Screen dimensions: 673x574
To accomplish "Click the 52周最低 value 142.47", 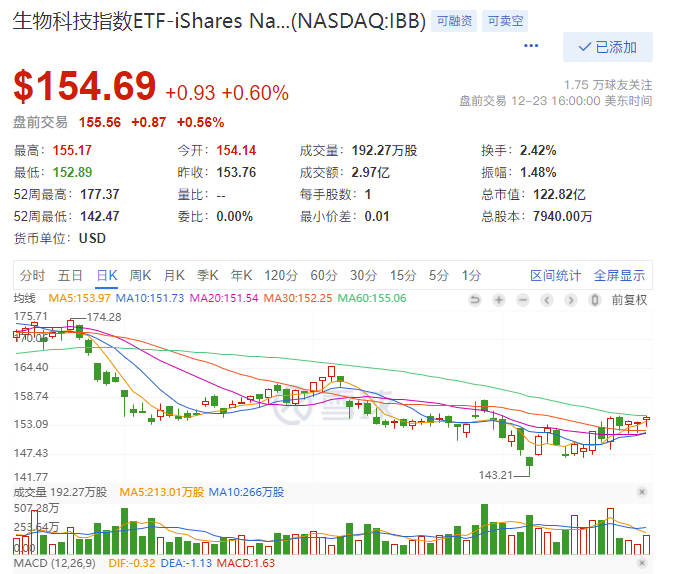I will pyautogui.click(x=100, y=216).
